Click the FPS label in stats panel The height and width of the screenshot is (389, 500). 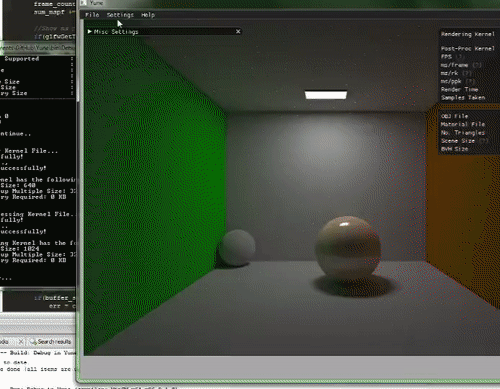click(x=446, y=57)
